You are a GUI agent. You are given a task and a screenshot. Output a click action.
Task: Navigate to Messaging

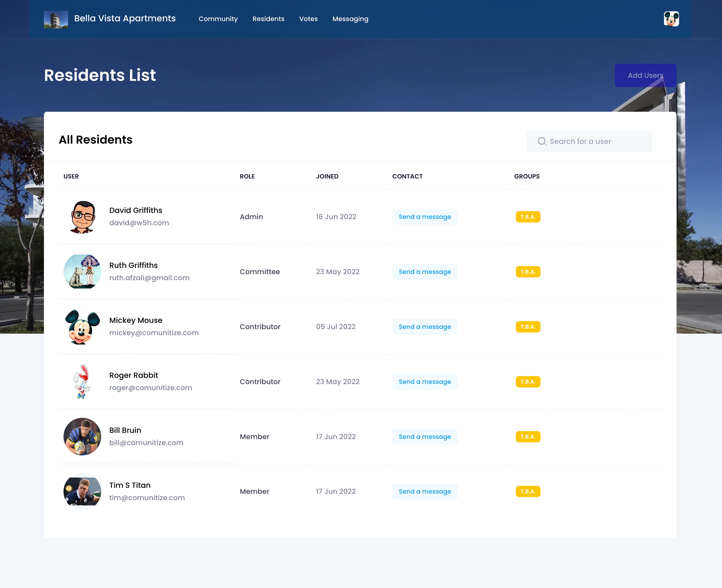pyautogui.click(x=350, y=19)
